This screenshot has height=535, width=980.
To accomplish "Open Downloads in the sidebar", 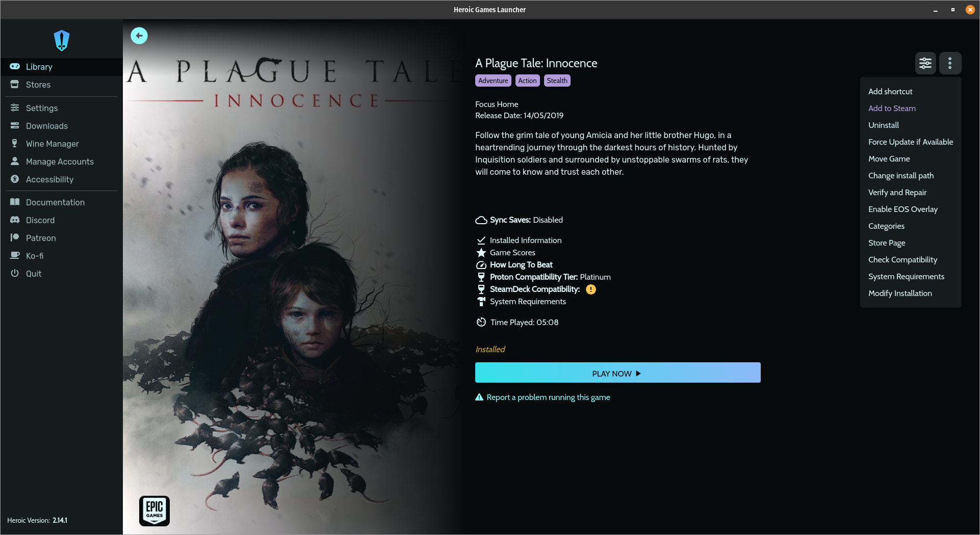I will (46, 126).
